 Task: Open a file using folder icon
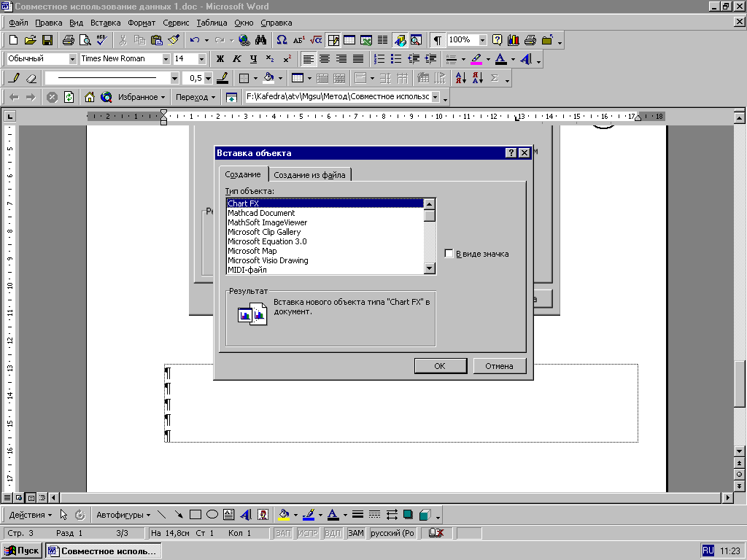31,40
